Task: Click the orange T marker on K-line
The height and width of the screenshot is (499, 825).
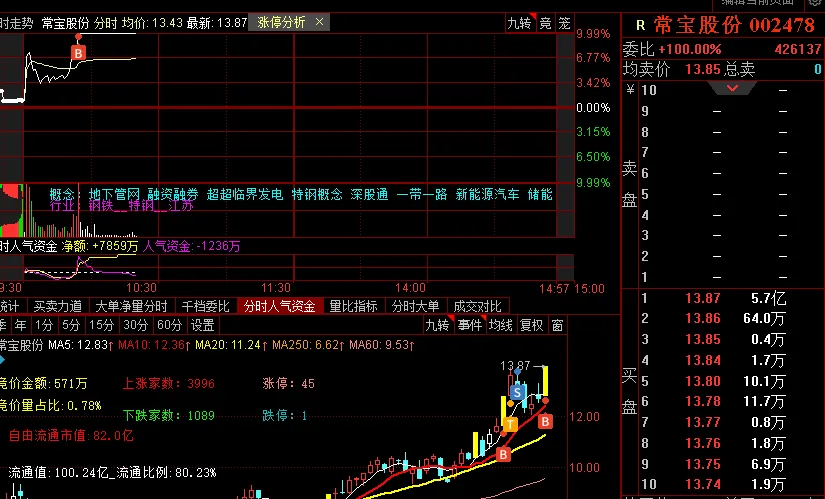Action: coord(510,424)
